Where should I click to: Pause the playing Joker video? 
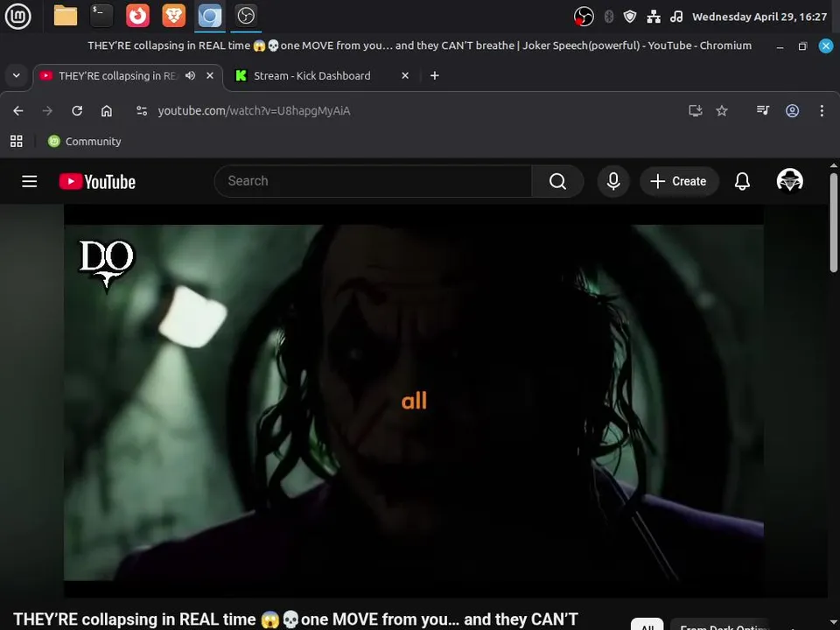click(414, 402)
